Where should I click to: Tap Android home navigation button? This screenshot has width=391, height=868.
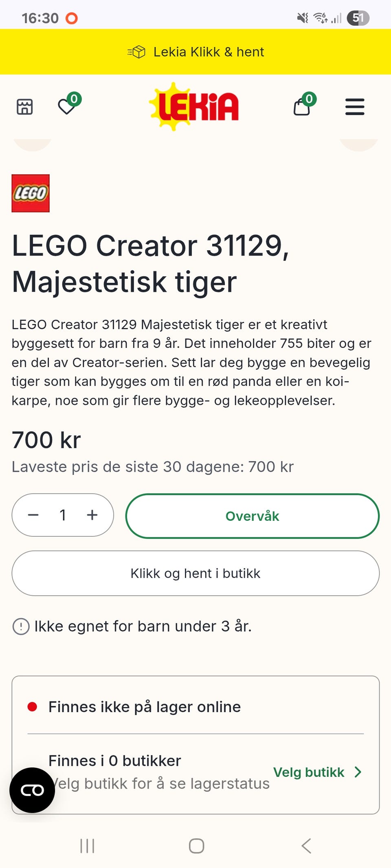[x=196, y=846]
